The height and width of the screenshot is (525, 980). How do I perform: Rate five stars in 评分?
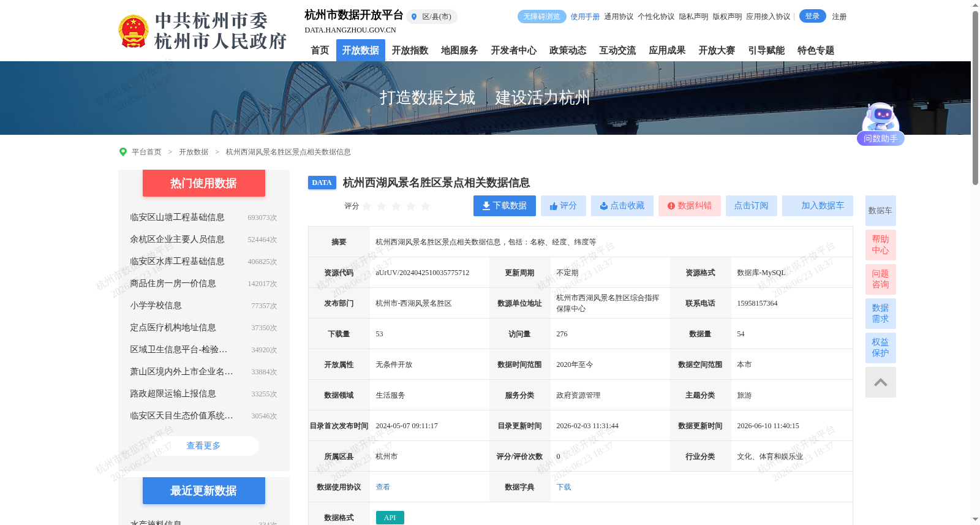click(x=426, y=206)
